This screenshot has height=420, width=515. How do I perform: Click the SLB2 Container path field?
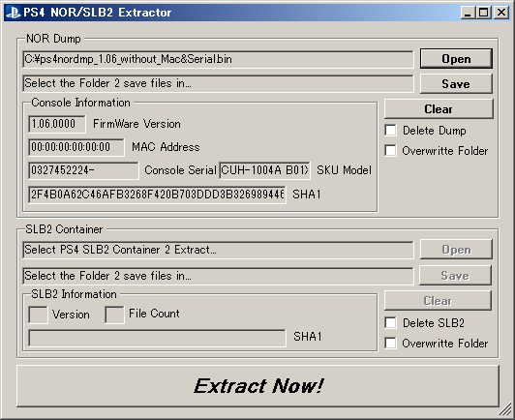click(218, 250)
